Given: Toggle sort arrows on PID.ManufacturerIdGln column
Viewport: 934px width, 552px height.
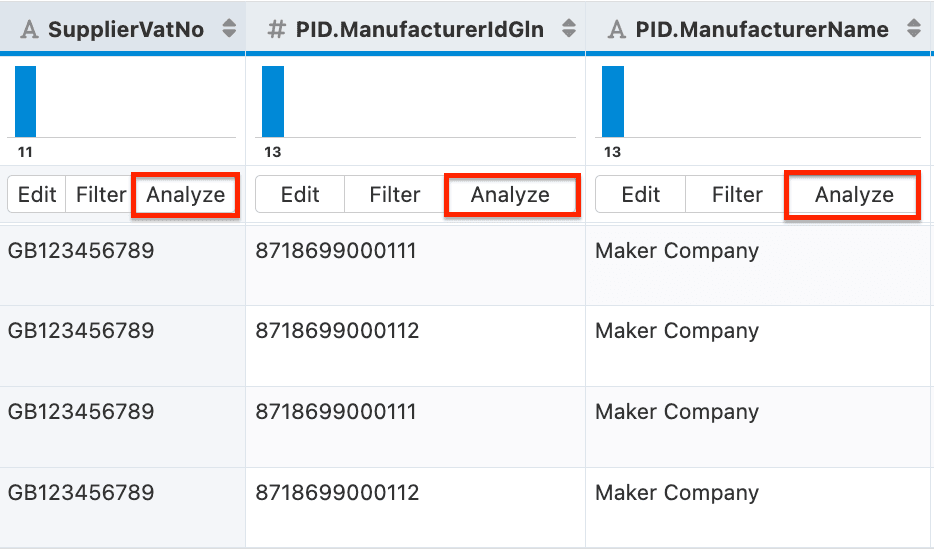Looking at the screenshot, I should [x=567, y=29].
